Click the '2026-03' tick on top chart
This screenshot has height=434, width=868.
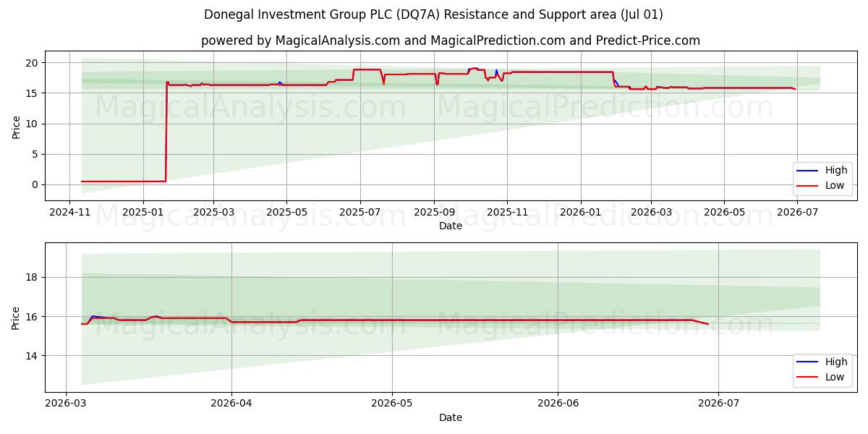[651, 212]
